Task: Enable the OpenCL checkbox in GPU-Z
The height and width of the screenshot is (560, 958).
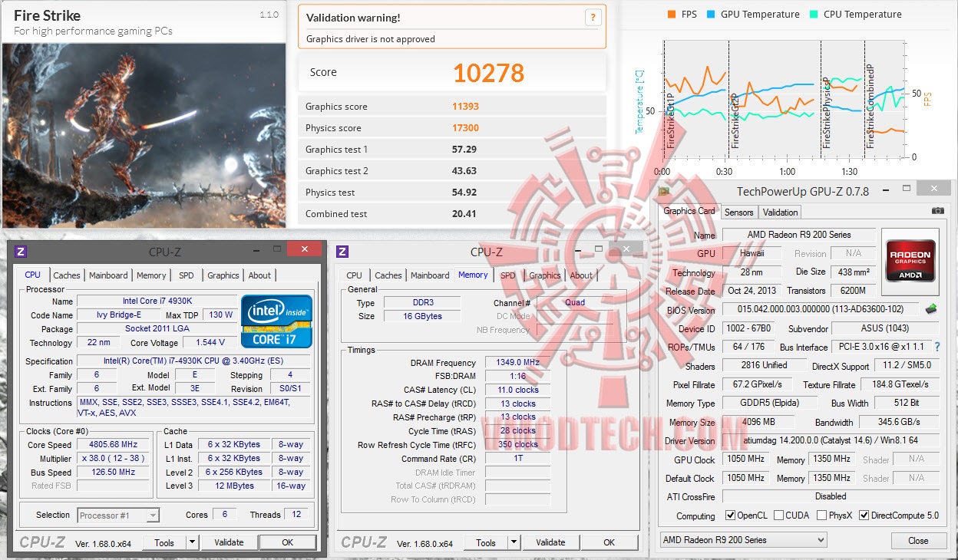Action: [x=730, y=516]
